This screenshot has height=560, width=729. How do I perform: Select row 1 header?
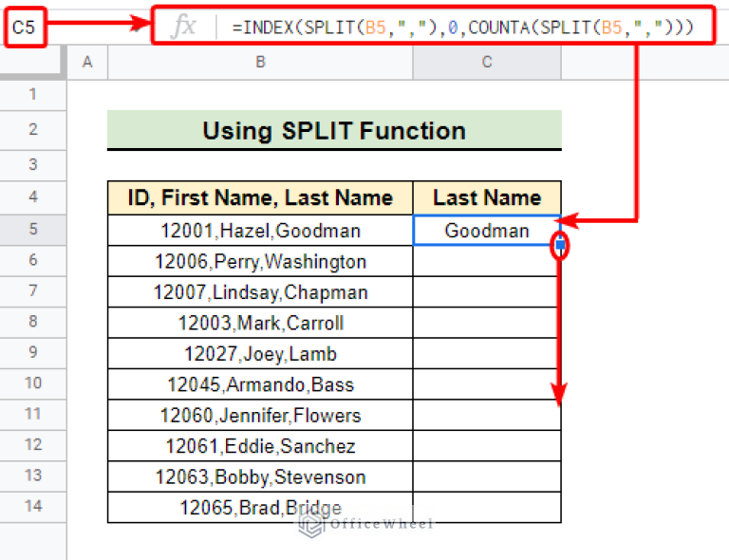[x=33, y=95]
